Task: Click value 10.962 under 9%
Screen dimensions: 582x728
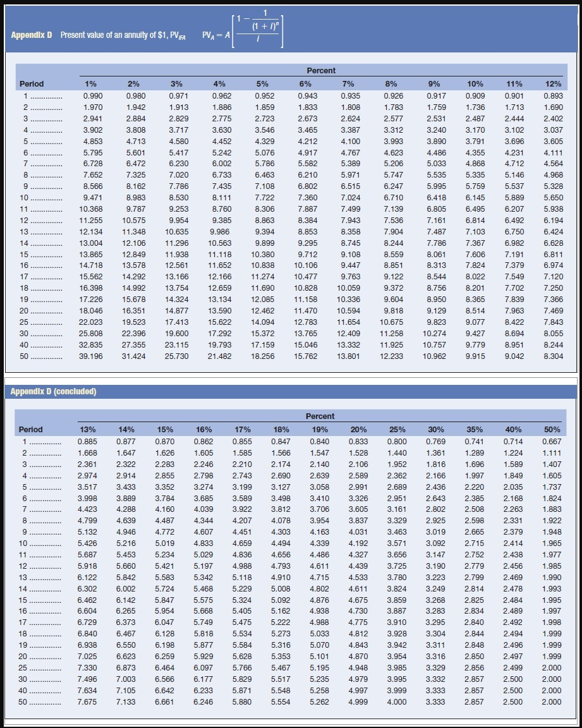Action: [434, 356]
